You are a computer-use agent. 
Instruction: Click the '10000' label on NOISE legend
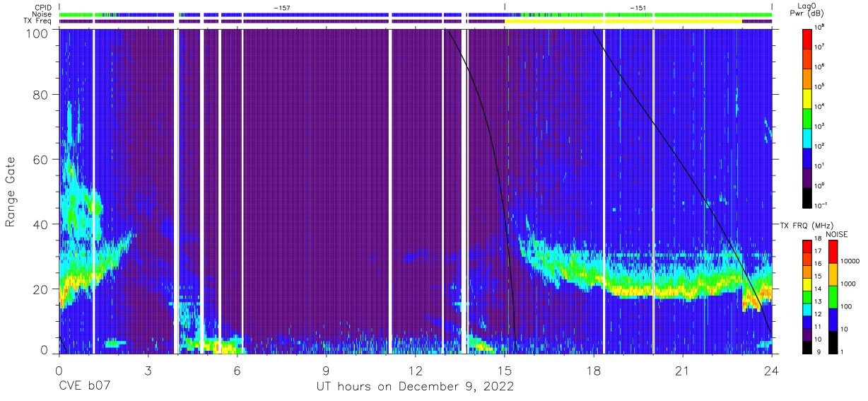tap(850, 262)
